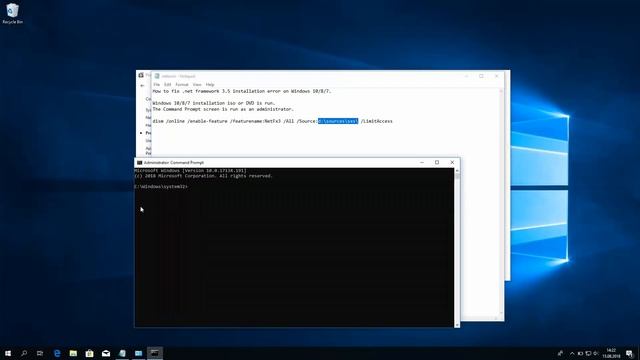This screenshot has height=360, width=640.
Task: Open the People icon in system tray
Action: click(560, 353)
